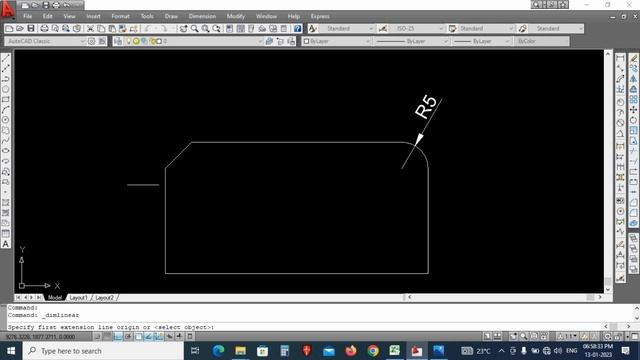
Task: Switch to the Layout2 tab
Action: click(x=104, y=298)
